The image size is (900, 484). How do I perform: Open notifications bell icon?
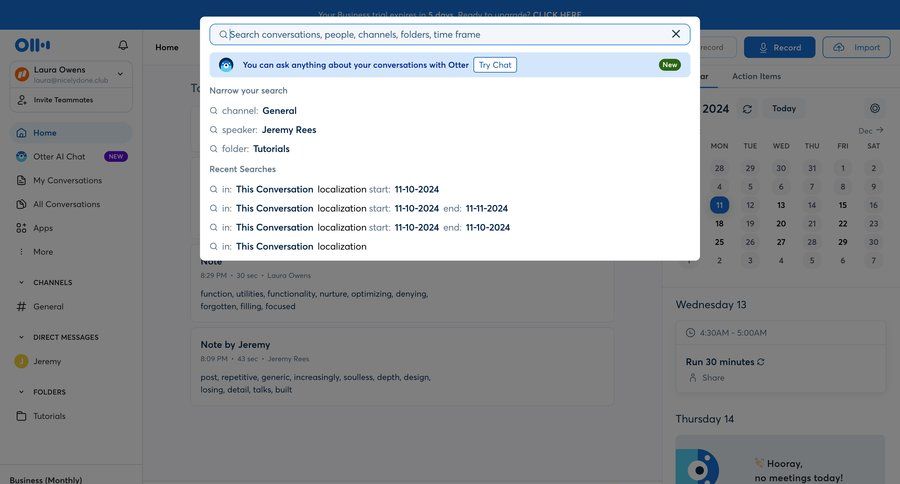click(x=123, y=45)
